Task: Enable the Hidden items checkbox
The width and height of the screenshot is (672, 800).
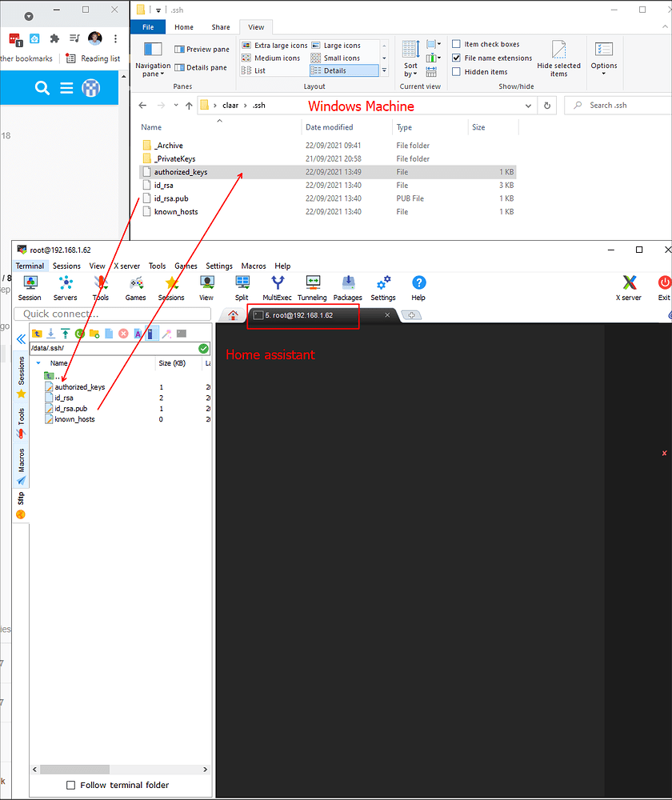Action: click(x=454, y=71)
